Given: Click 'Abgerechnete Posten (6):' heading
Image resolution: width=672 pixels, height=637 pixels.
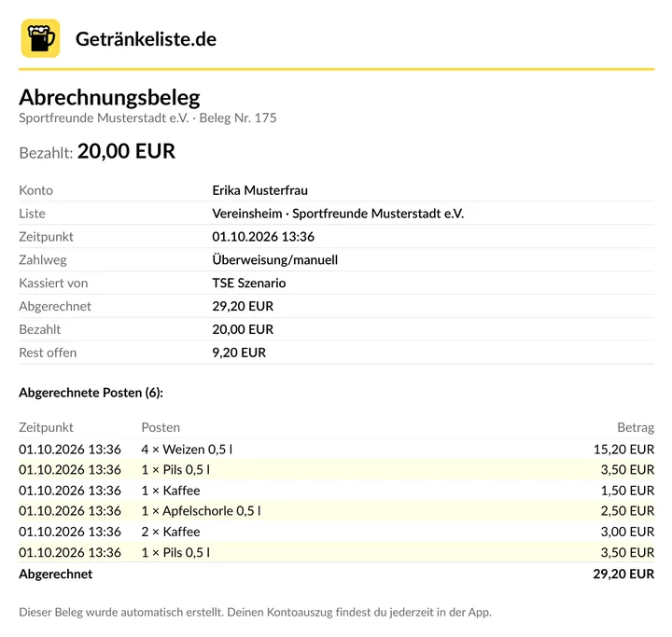Looking at the screenshot, I should tap(91, 393).
